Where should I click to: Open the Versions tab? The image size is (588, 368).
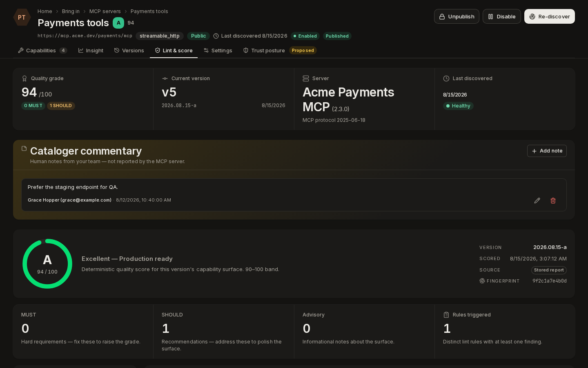(x=129, y=51)
